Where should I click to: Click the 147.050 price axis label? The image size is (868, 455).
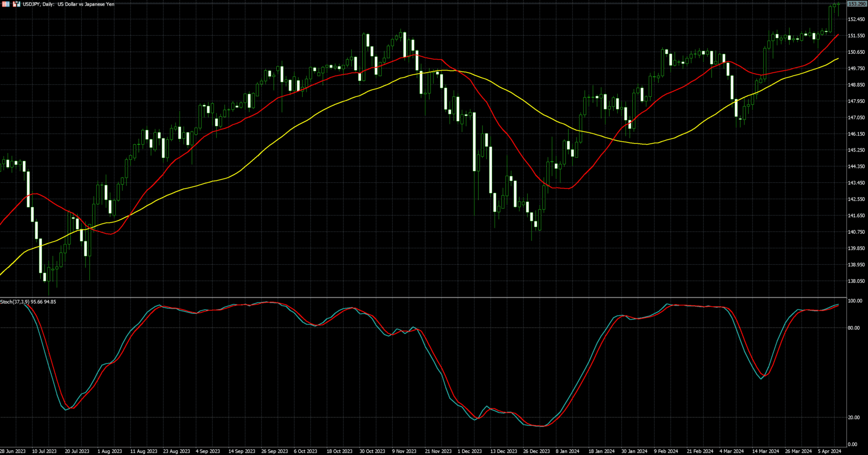(x=856, y=118)
